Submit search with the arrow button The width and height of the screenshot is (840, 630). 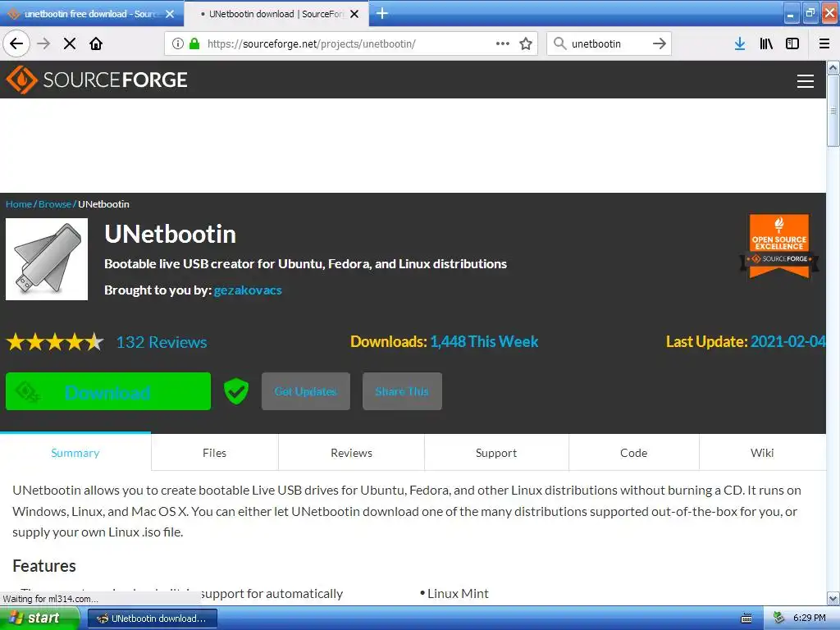[x=660, y=43]
